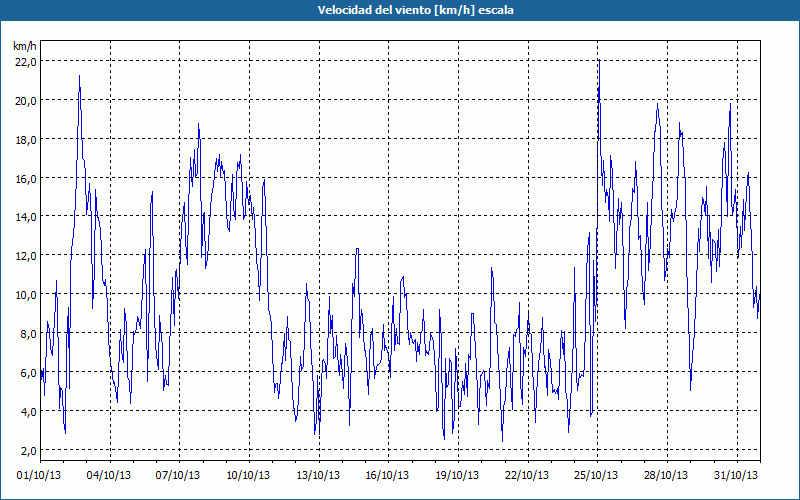Click the 22/10/13 date label
Image resolution: width=800 pixels, height=500 pixels.
(527, 475)
